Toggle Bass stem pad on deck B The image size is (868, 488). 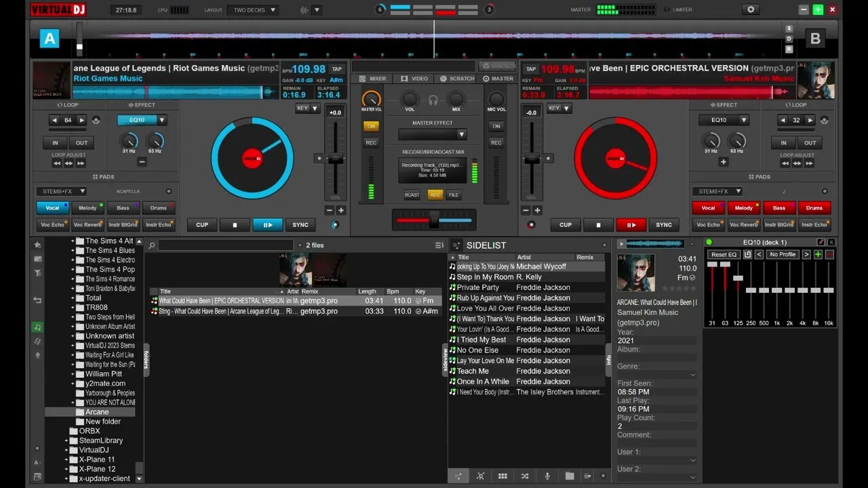(x=779, y=208)
